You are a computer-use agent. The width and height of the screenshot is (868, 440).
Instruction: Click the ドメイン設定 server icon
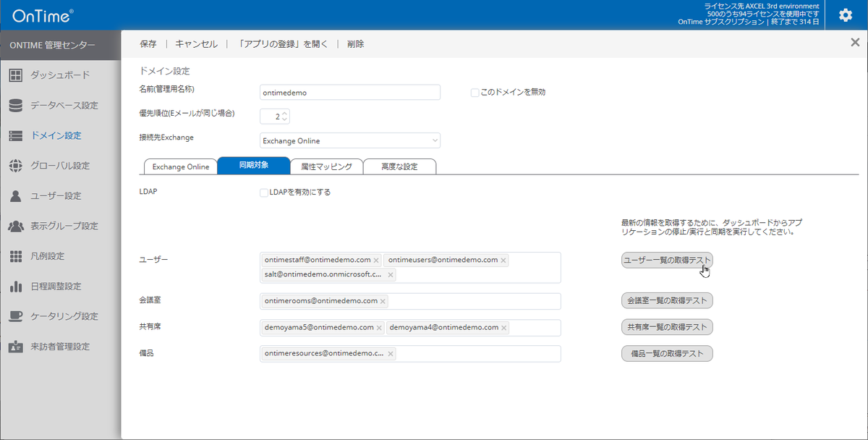click(x=16, y=135)
